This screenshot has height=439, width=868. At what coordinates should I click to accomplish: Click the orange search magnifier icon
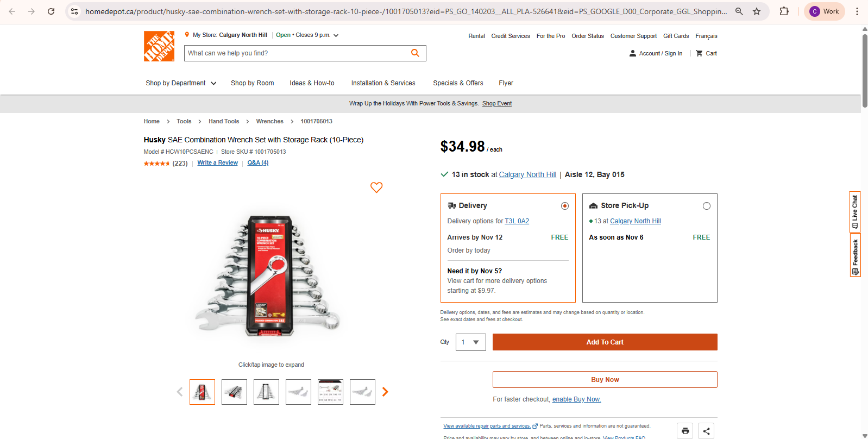coord(415,53)
